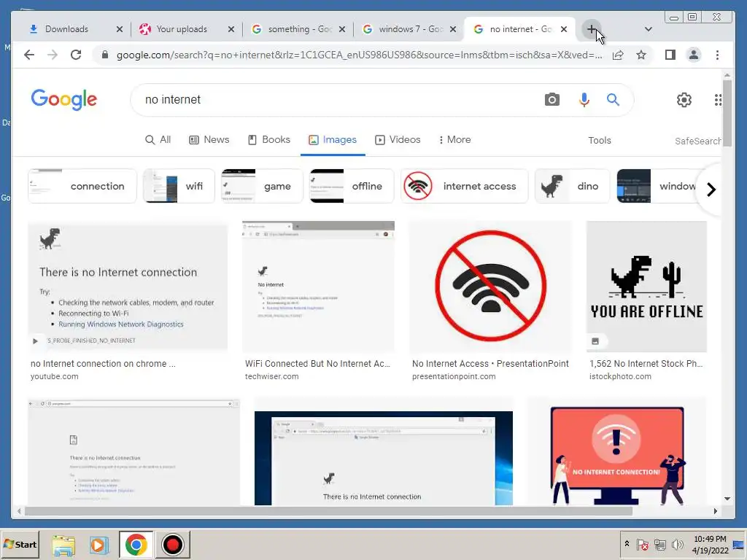Open WiFi Connected But No Internet thumbnail
Viewport: 747px width, 560px height.
318,286
